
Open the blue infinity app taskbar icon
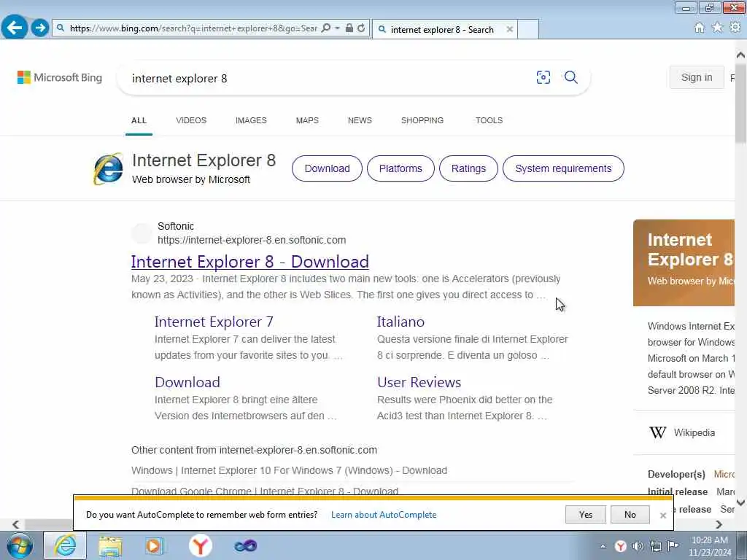tap(245, 545)
